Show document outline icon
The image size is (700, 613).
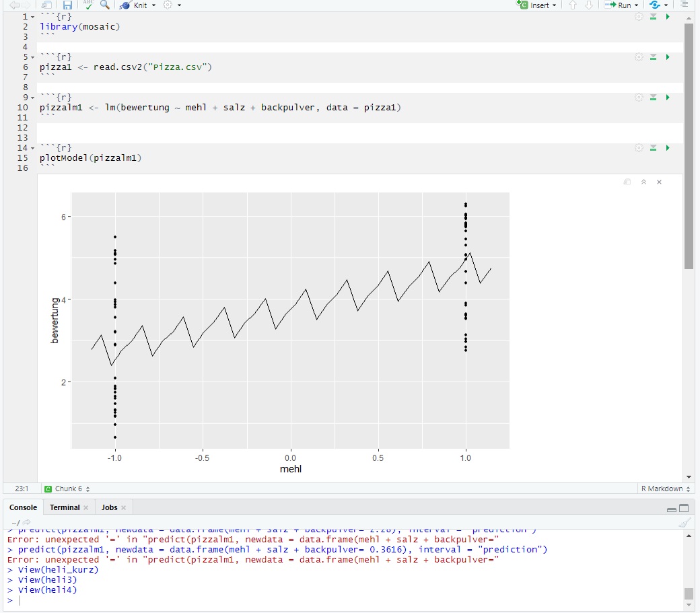point(684,5)
